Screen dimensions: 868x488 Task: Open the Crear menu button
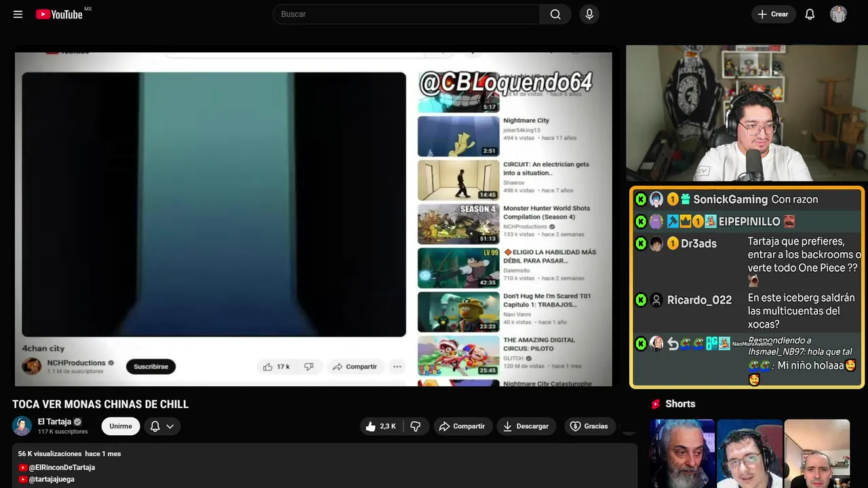773,14
